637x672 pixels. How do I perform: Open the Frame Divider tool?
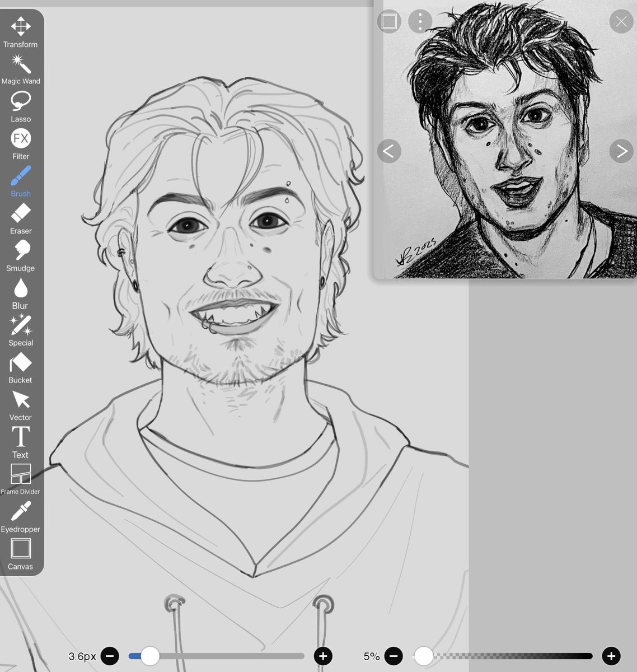(x=21, y=479)
